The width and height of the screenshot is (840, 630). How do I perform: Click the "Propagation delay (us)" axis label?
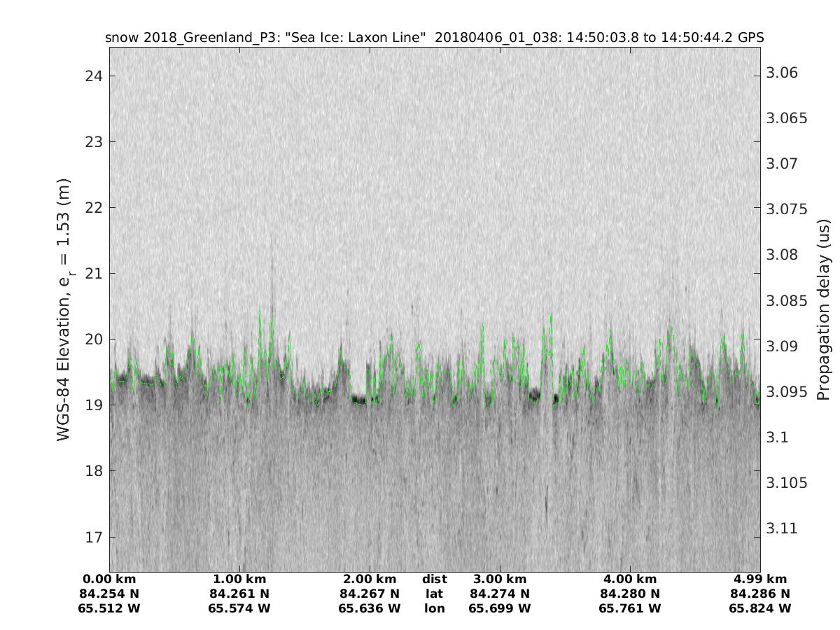(x=823, y=308)
